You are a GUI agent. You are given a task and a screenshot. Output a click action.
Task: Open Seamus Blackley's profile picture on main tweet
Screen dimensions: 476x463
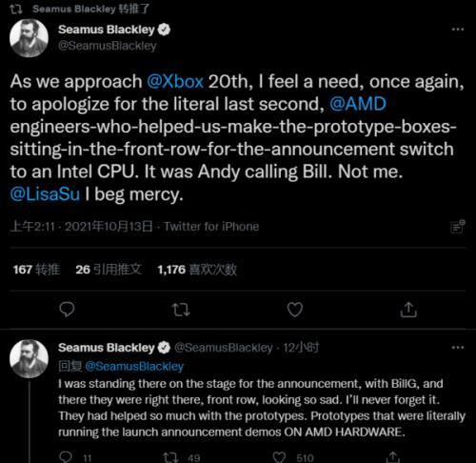click(x=29, y=38)
